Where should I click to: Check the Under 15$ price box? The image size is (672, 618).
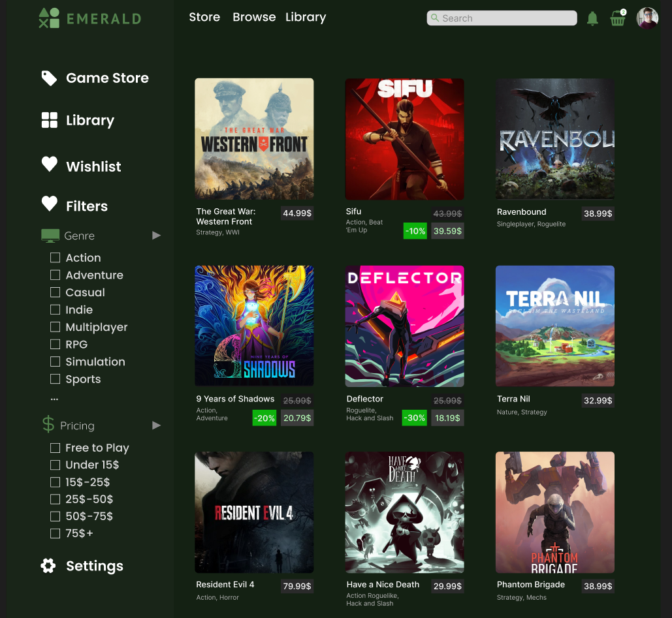pyautogui.click(x=55, y=465)
